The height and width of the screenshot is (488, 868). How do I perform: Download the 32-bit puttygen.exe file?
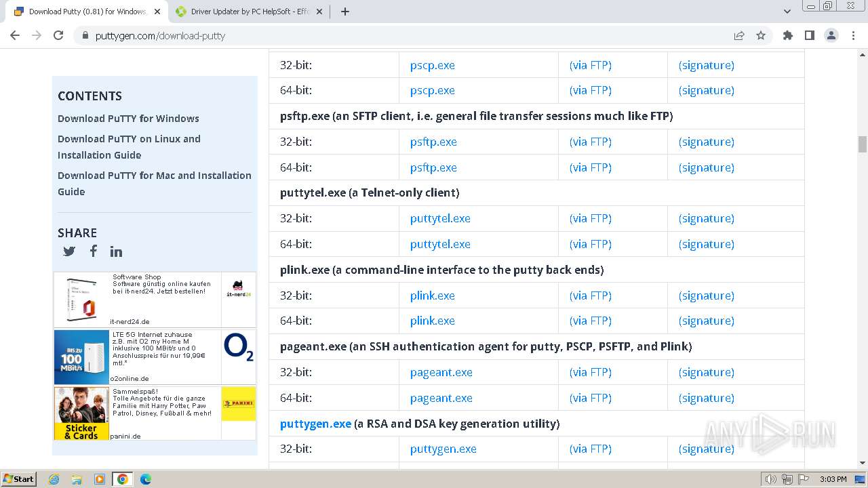click(x=443, y=449)
